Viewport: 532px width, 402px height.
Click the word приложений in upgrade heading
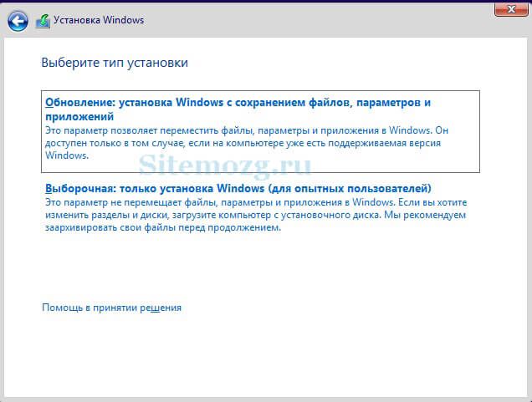pos(79,117)
